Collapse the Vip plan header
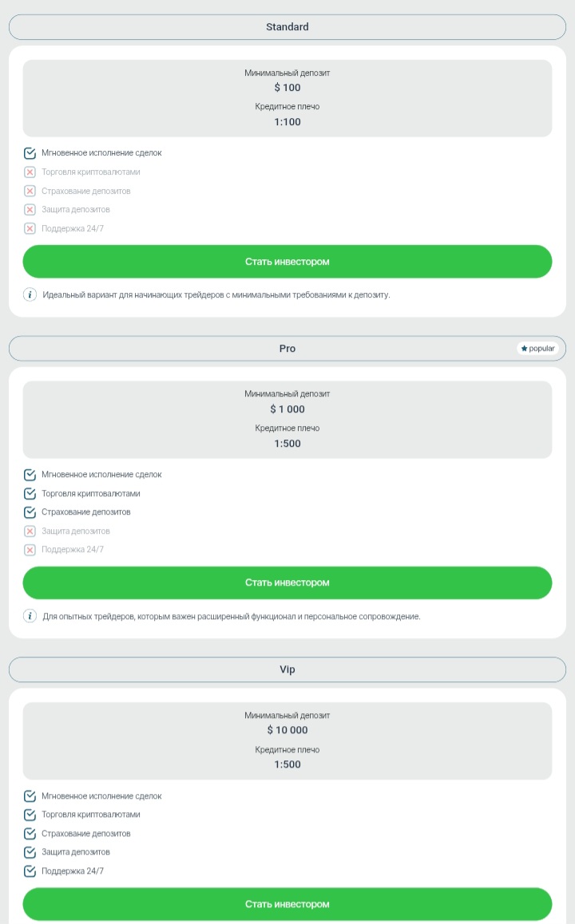The image size is (575, 924). [x=287, y=669]
